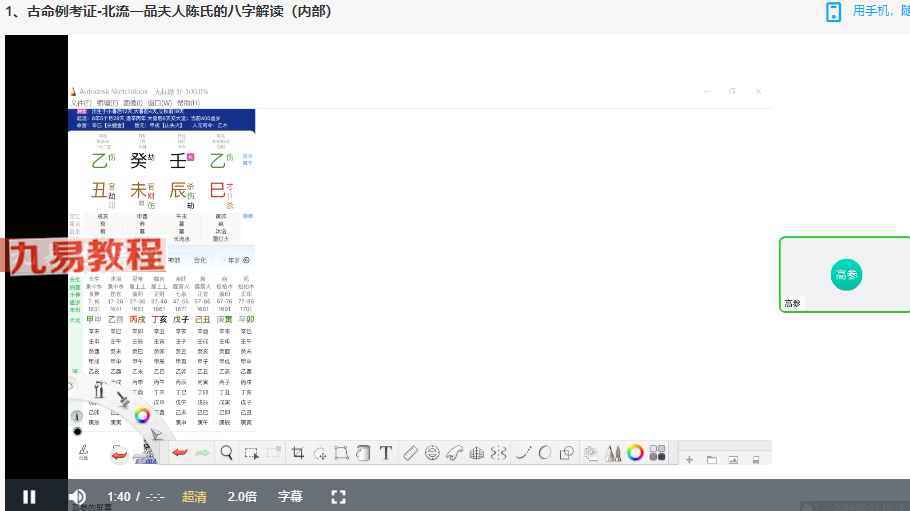Toggle the 字幕 subtitles option

[x=290, y=496]
